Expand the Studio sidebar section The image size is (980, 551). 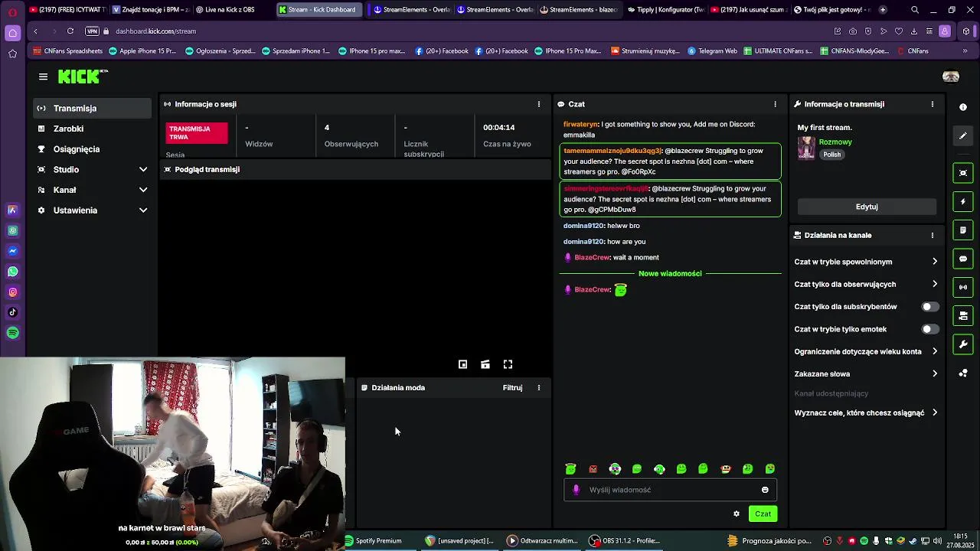point(92,170)
